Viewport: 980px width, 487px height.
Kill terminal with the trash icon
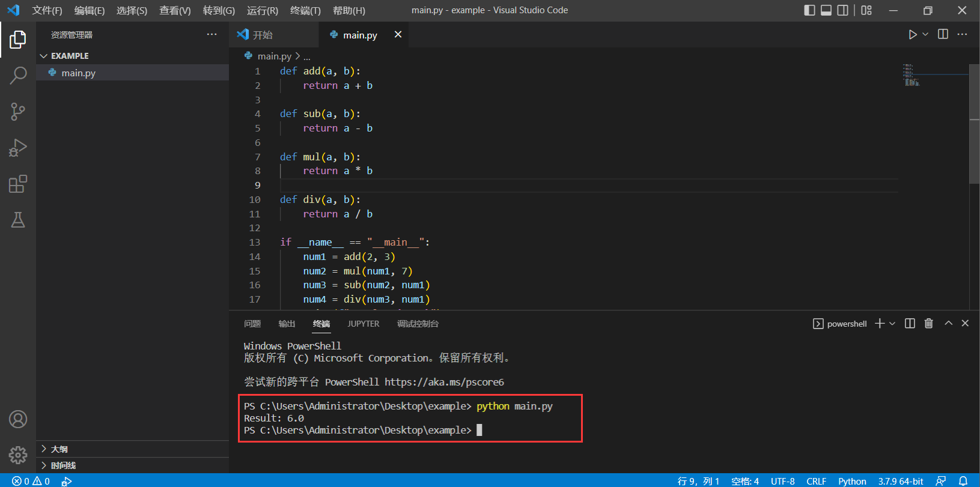point(928,324)
